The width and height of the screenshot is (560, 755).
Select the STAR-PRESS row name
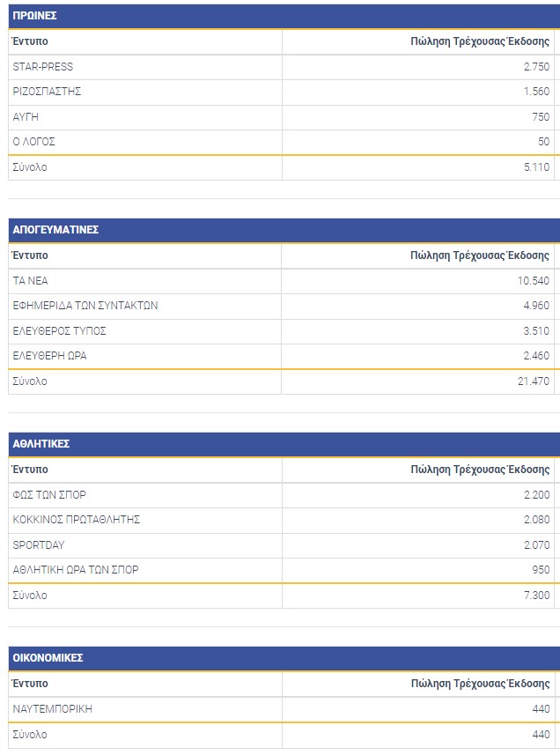coord(43,67)
